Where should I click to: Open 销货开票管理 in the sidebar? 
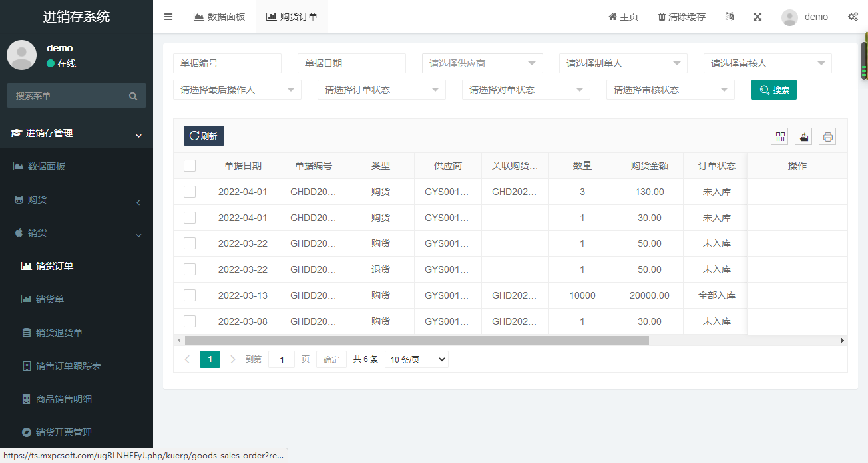(x=77, y=432)
